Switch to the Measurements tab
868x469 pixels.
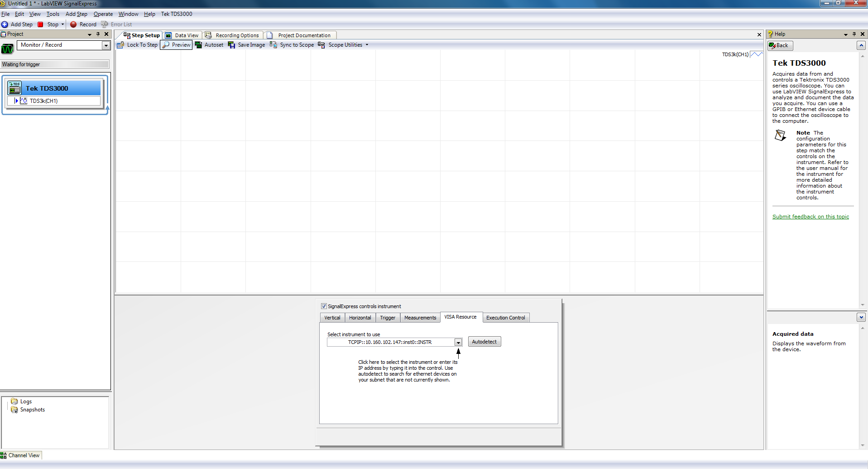(420, 318)
